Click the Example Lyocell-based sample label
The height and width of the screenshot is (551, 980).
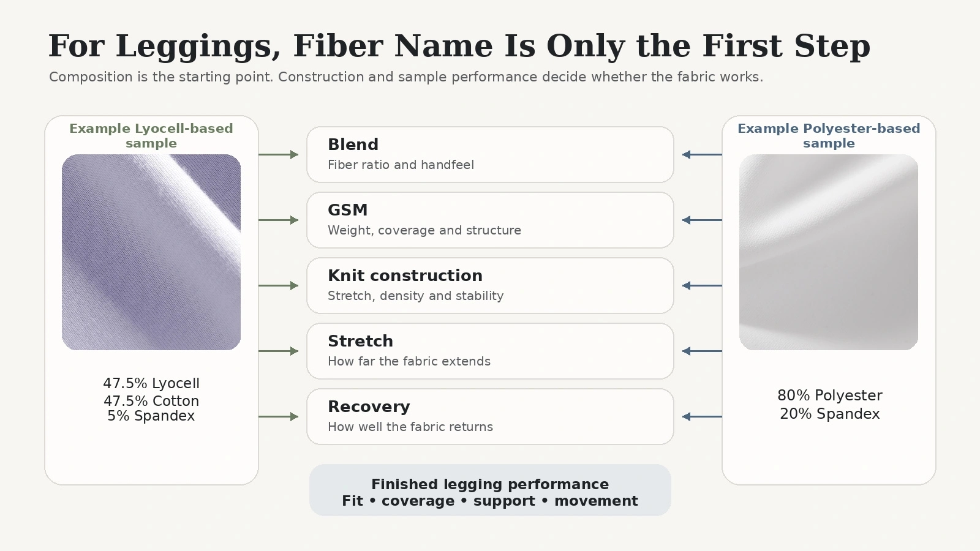point(151,136)
